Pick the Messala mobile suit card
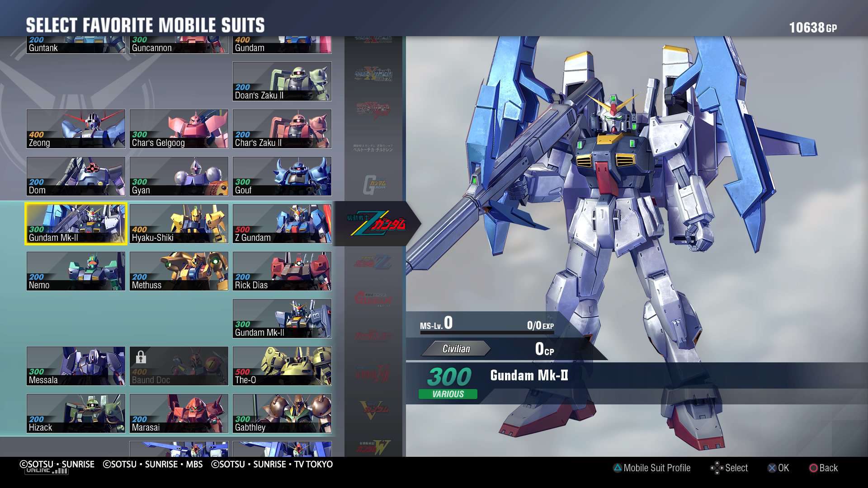This screenshot has width=868, height=488. tap(76, 366)
